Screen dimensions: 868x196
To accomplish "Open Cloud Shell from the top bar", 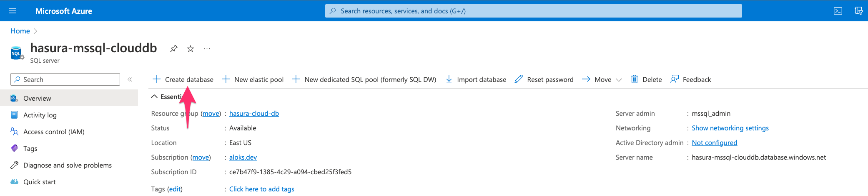I will tap(838, 11).
